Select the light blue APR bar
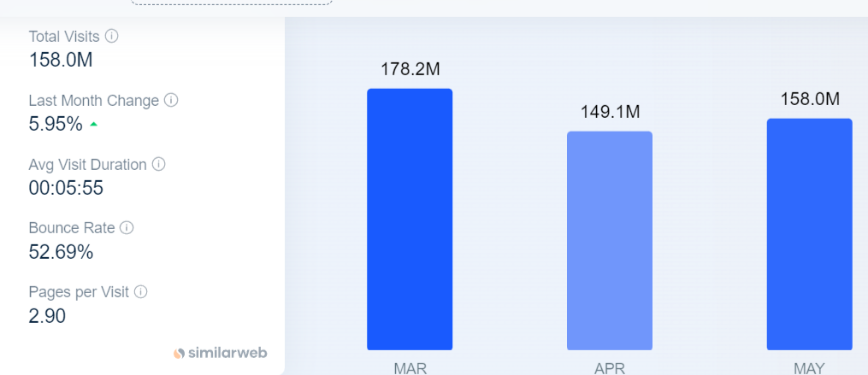This screenshot has height=375, width=868. point(610,241)
